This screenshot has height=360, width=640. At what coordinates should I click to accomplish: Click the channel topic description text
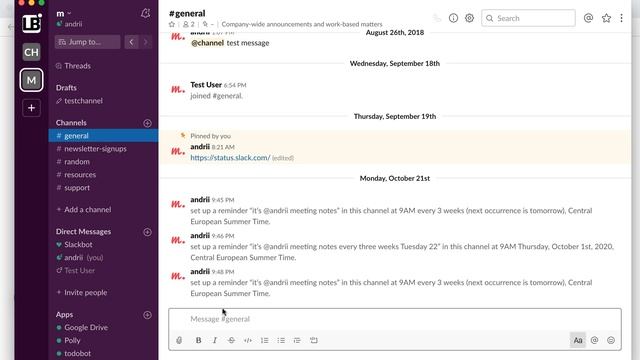point(302,24)
